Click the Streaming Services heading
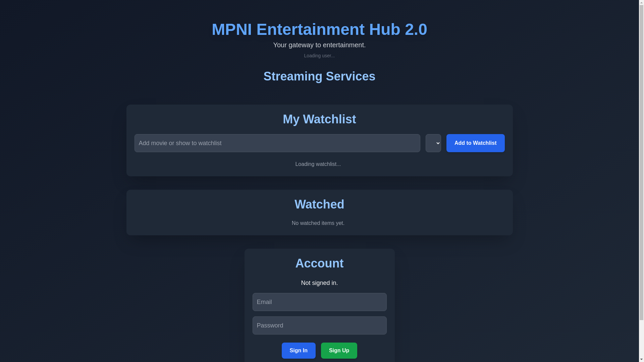Viewport: 644px width, 362px height. 319,76
